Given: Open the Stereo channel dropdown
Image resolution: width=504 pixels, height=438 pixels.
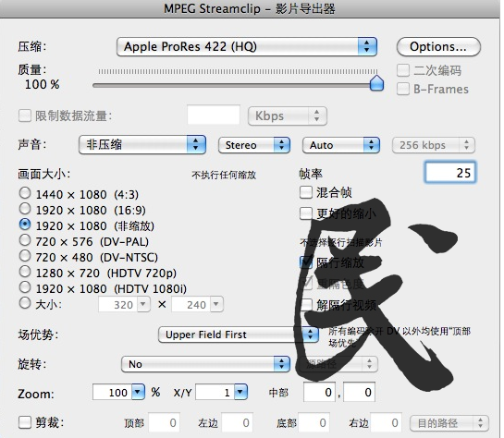Looking at the screenshot, I should (254, 145).
